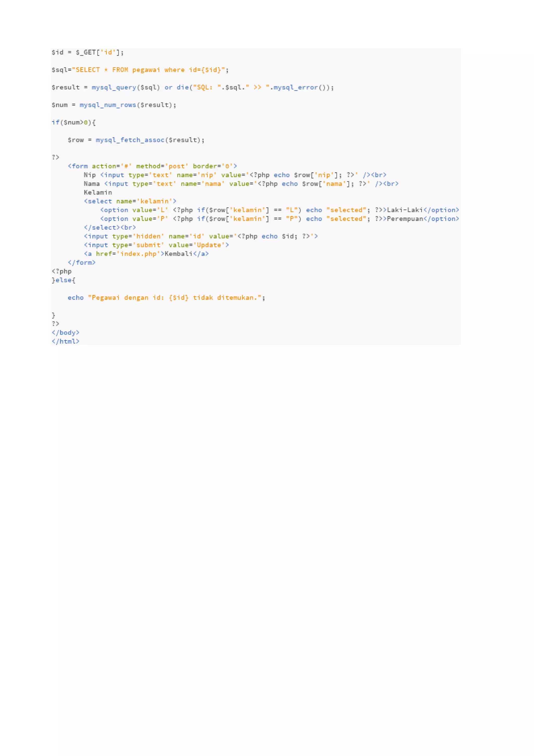The height and width of the screenshot is (756, 534).
Task: Click the }else{ keyword line
Action: click(x=64, y=280)
